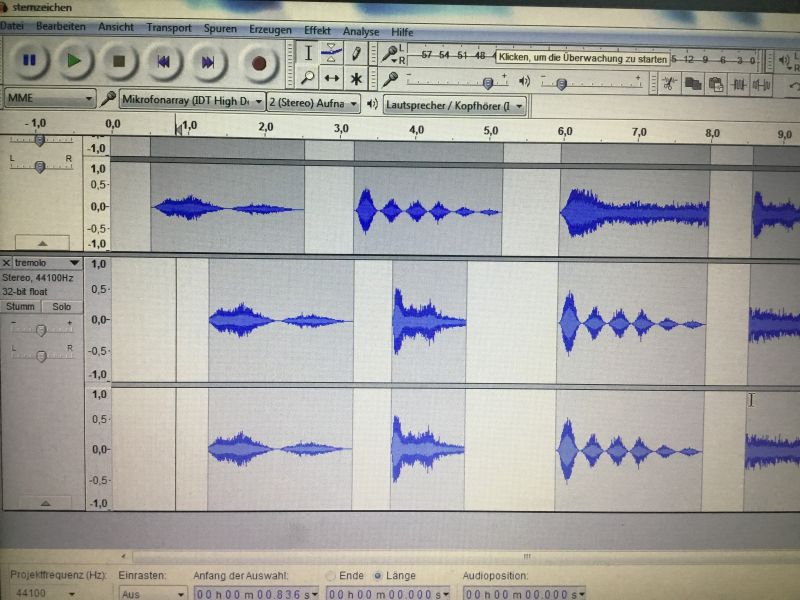The width and height of the screenshot is (800, 600).
Task: Select the Länge radio button
Action: (x=378, y=576)
